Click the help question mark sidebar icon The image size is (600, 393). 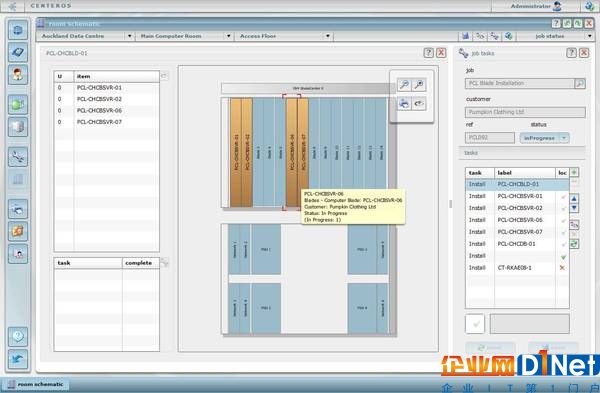pyautogui.click(x=18, y=337)
